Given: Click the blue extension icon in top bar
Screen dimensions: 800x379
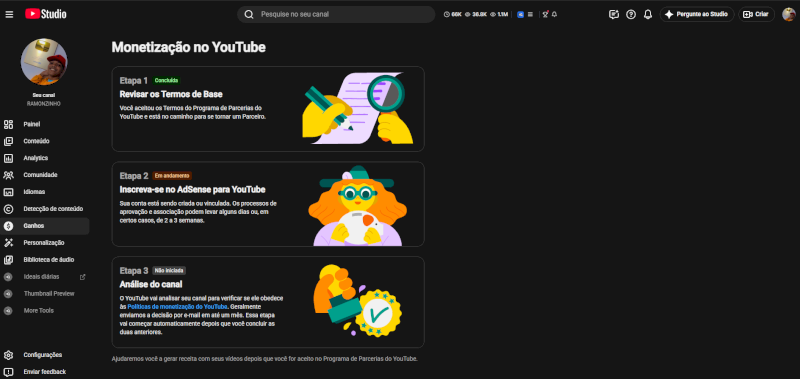Looking at the screenshot, I should [520, 14].
